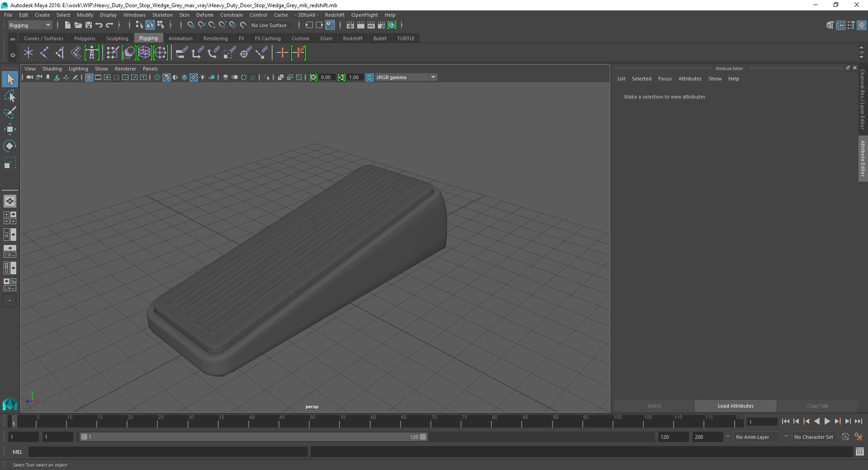Open the Skeleton menu

coord(162,15)
